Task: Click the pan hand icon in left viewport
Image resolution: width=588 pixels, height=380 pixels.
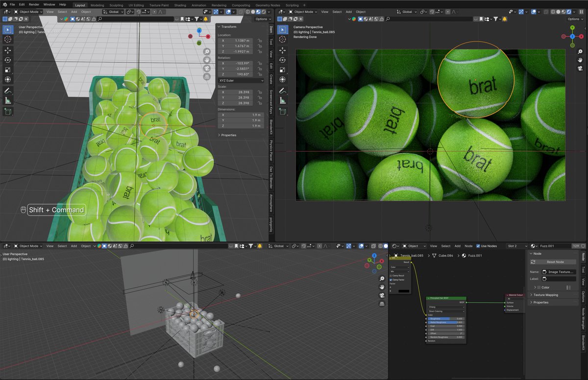Action: click(207, 60)
